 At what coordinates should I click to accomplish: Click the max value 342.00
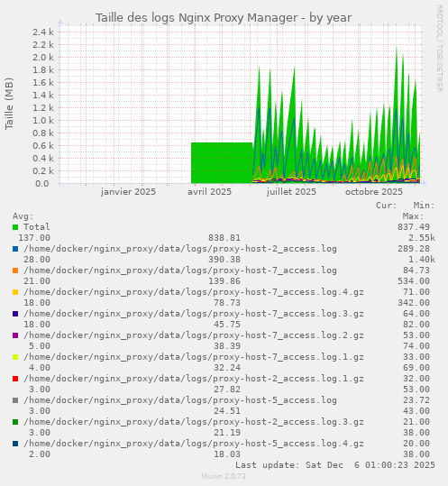pos(414,303)
